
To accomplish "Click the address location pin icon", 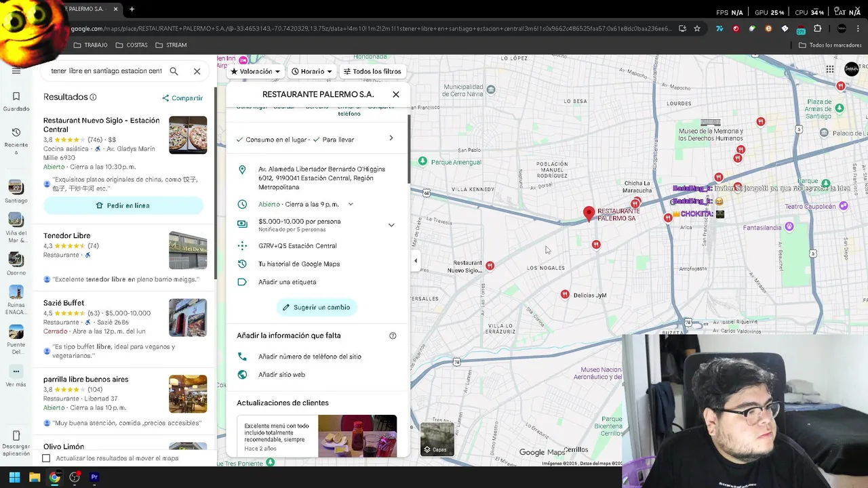I will (x=242, y=170).
